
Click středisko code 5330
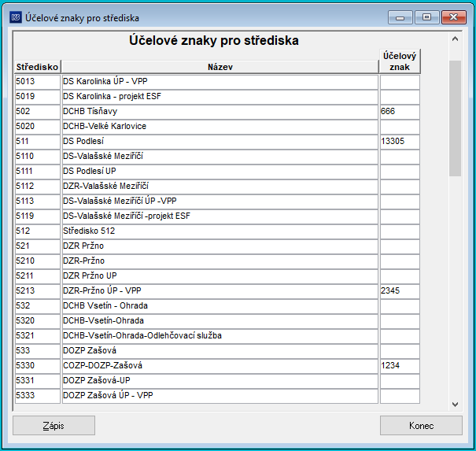(x=38, y=366)
